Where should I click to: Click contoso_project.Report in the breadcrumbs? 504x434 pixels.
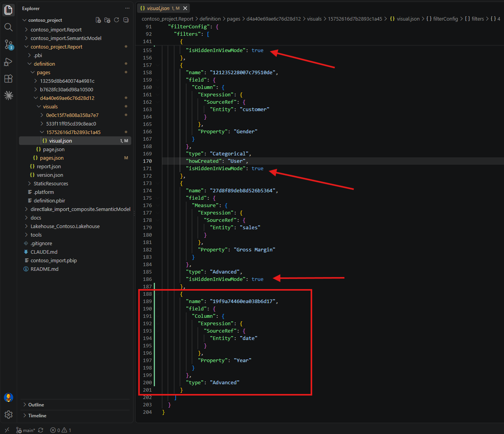click(167, 19)
